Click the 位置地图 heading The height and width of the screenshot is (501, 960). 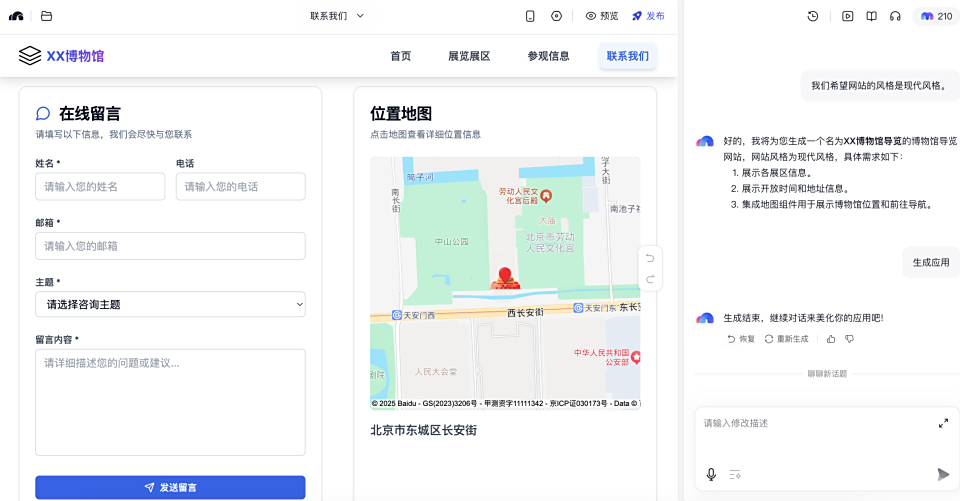click(x=401, y=113)
